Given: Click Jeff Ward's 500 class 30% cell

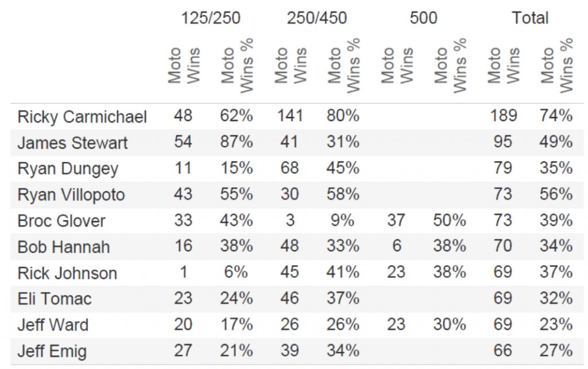Looking at the screenshot, I should click(x=450, y=324).
